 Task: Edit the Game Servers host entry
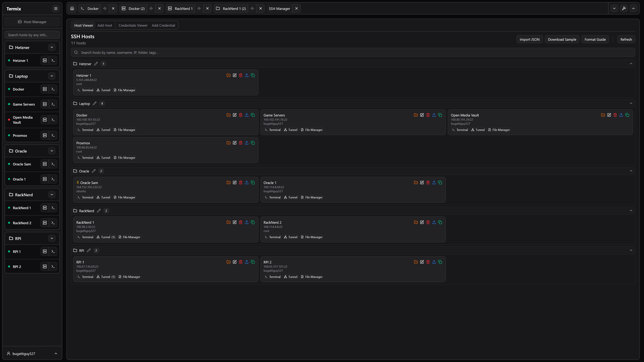422,115
